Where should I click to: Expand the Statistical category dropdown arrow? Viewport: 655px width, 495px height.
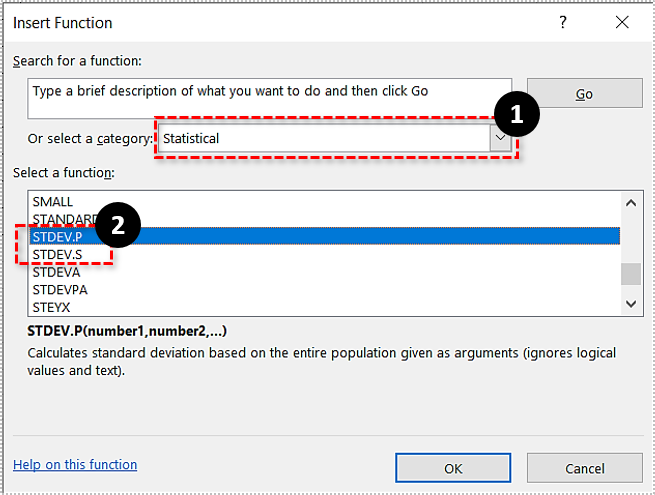coord(500,138)
